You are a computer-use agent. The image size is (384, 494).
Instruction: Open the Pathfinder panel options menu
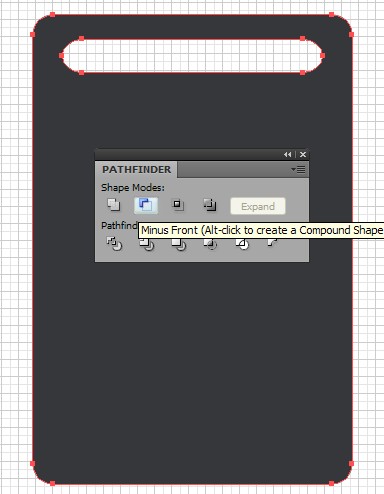[x=298, y=169]
